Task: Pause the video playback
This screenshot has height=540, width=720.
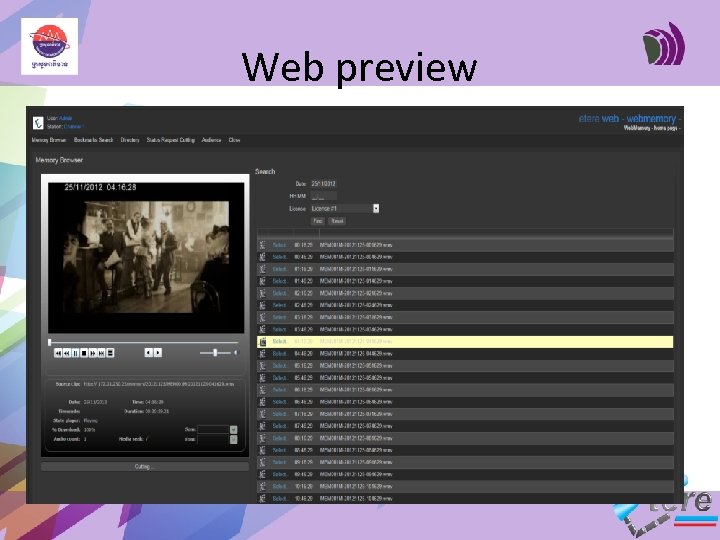Action: (x=75, y=353)
